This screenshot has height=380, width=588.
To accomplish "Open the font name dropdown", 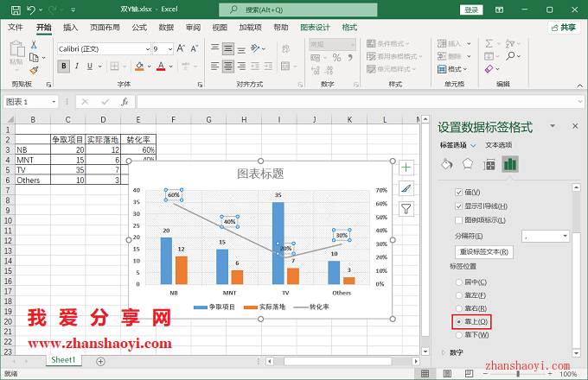I will [147, 49].
